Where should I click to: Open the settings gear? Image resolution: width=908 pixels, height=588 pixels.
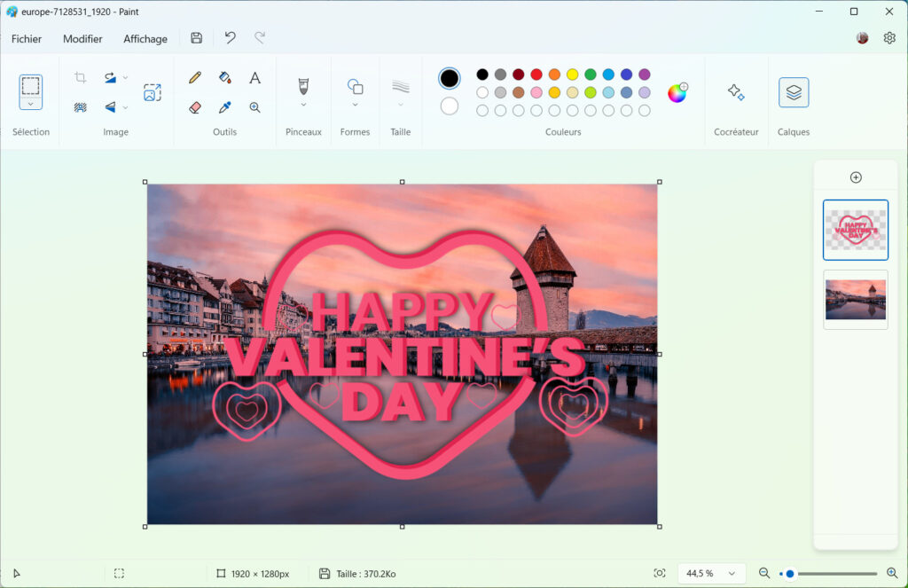point(889,38)
